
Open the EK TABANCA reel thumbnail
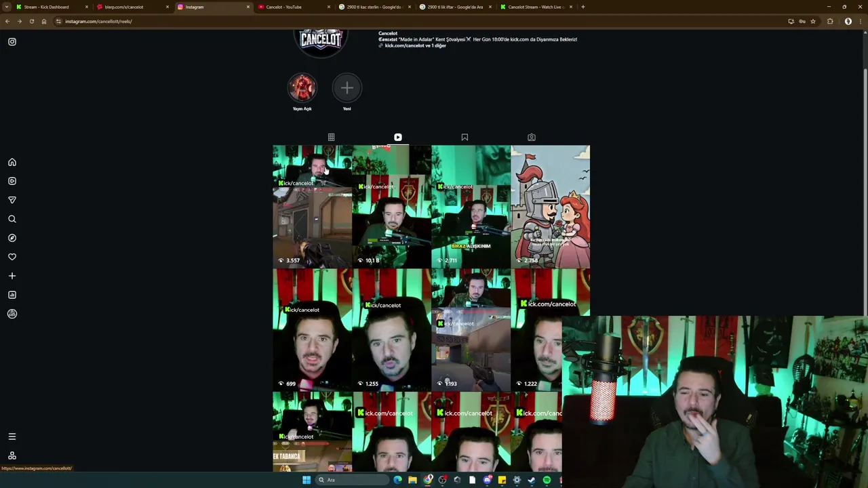coord(312,432)
